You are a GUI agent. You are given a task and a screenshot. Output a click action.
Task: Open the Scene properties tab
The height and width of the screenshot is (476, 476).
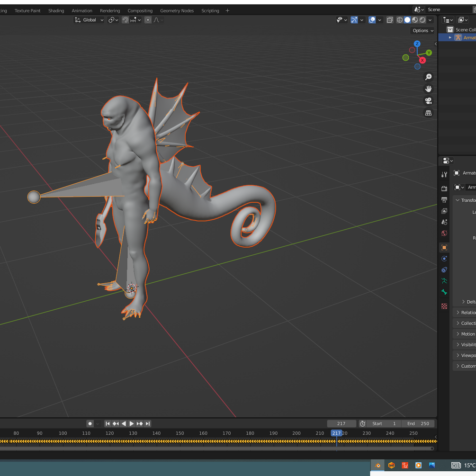[x=444, y=222]
